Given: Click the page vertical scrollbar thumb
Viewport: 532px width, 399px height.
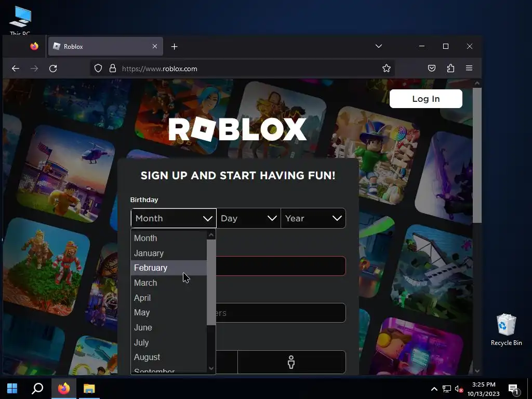Looking at the screenshot, I should click(477, 155).
